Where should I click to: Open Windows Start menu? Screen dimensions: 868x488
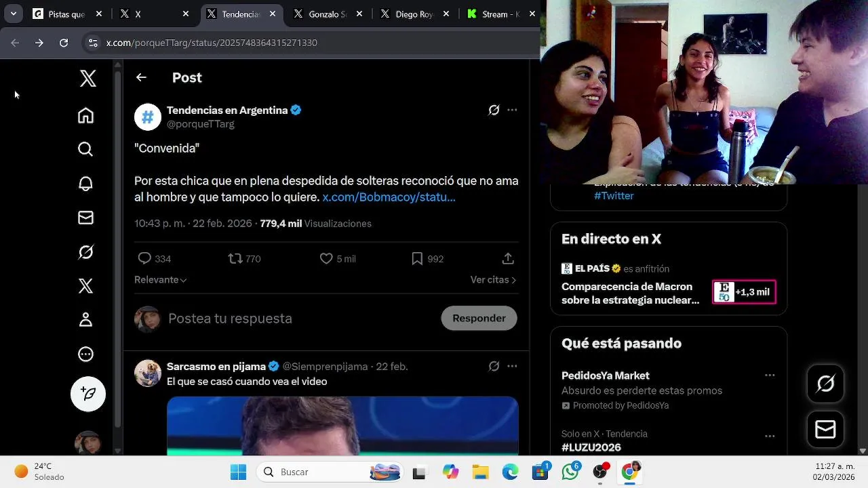tap(239, 472)
